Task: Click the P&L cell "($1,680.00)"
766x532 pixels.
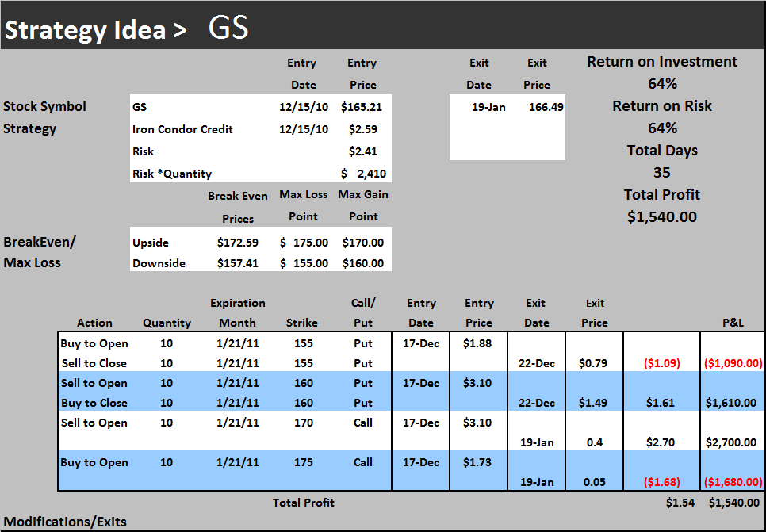Action: 733,482
